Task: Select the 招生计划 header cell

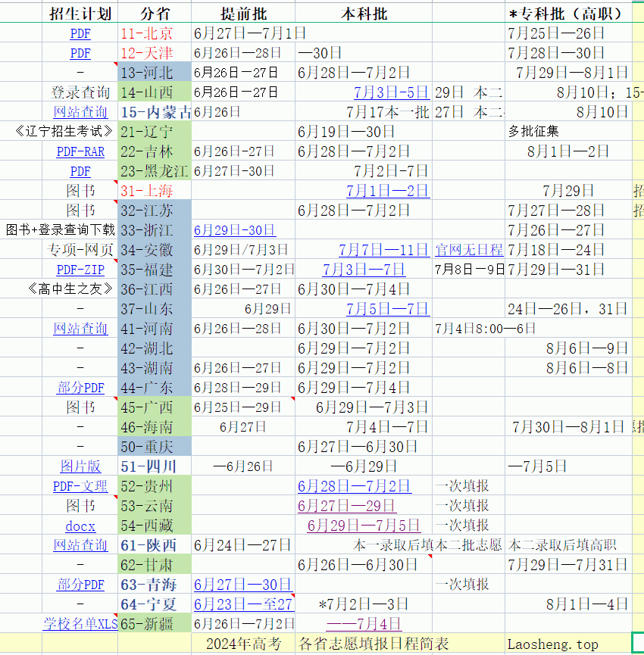Action: (80, 14)
